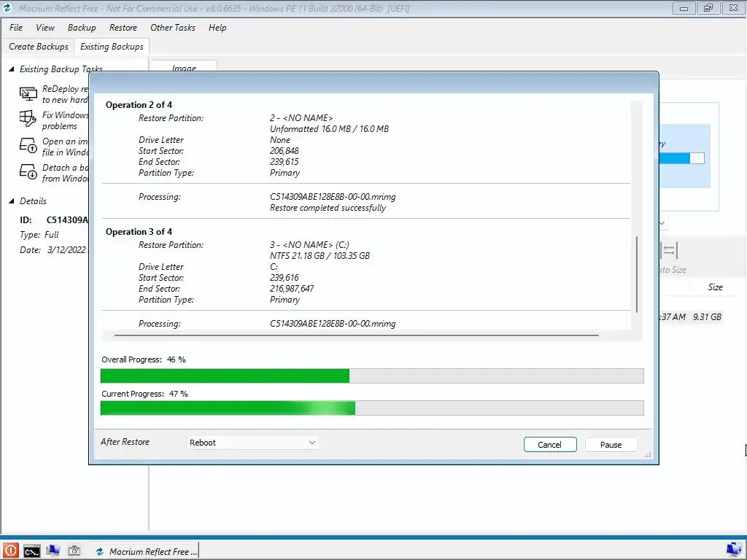The width and height of the screenshot is (747, 560).
Task: Click the End Sector 216,987,647 value
Action: tap(292, 289)
